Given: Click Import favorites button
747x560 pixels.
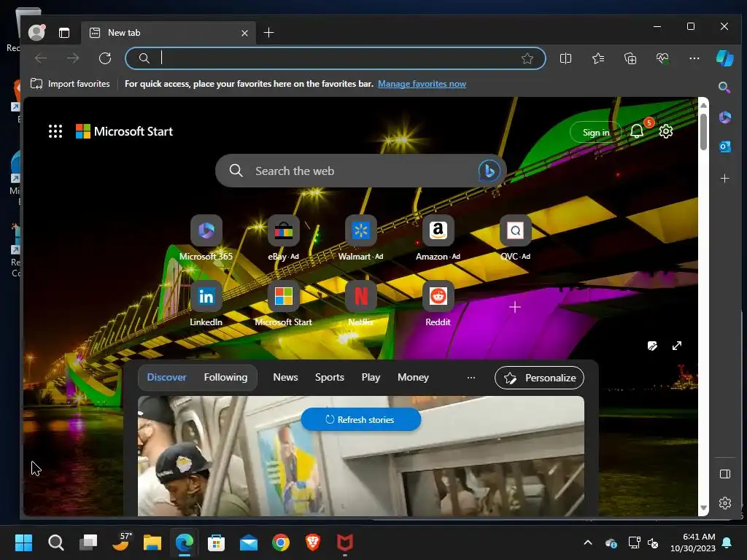Looking at the screenshot, I should click(70, 84).
